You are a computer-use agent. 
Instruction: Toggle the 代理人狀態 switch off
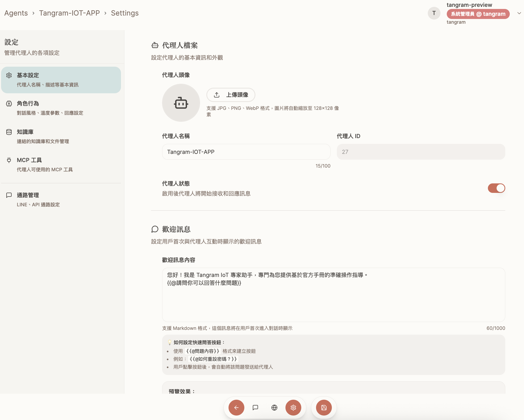496,188
